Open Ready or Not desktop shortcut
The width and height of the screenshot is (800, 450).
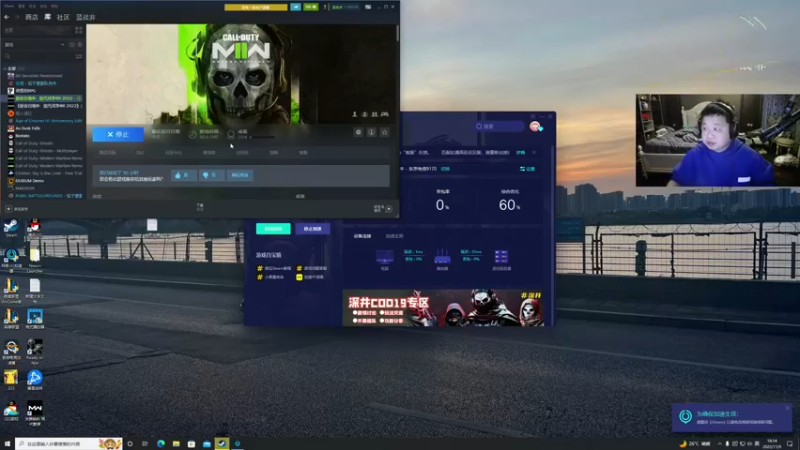pyautogui.click(x=34, y=350)
